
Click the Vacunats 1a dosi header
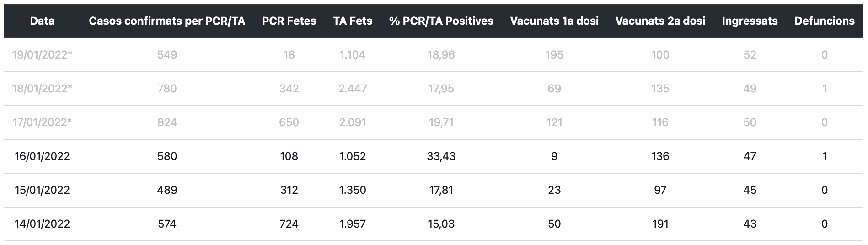[x=554, y=21]
